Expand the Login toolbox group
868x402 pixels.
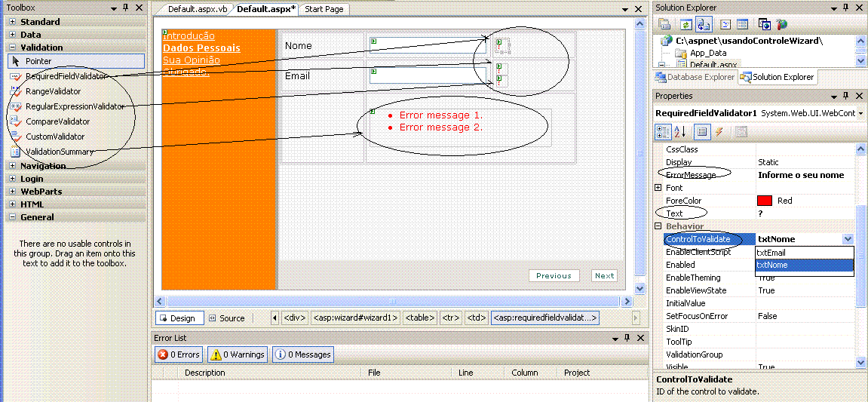[x=12, y=179]
